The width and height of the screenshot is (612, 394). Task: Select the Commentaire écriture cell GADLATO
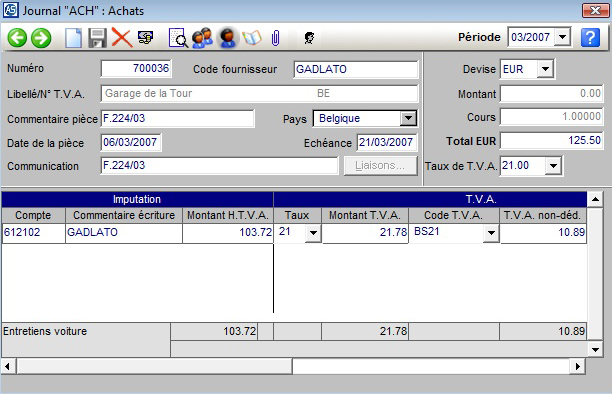pos(124,233)
